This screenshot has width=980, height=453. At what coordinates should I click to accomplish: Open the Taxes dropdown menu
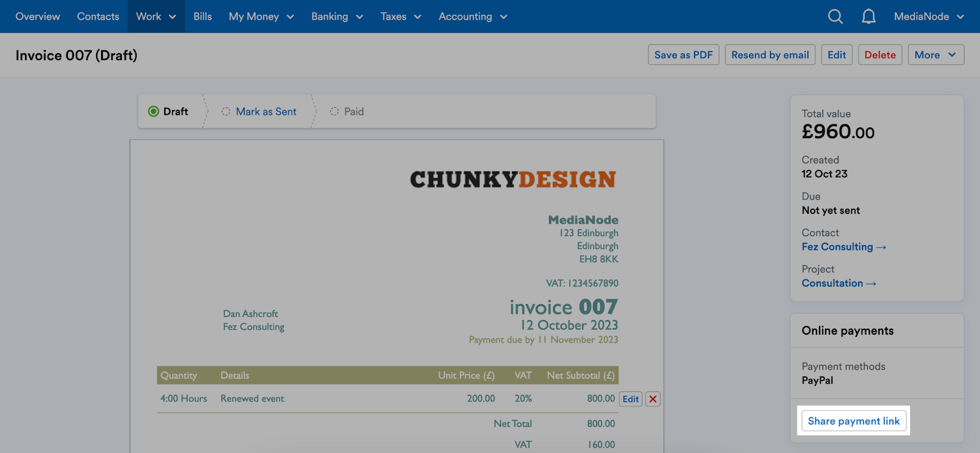[401, 17]
